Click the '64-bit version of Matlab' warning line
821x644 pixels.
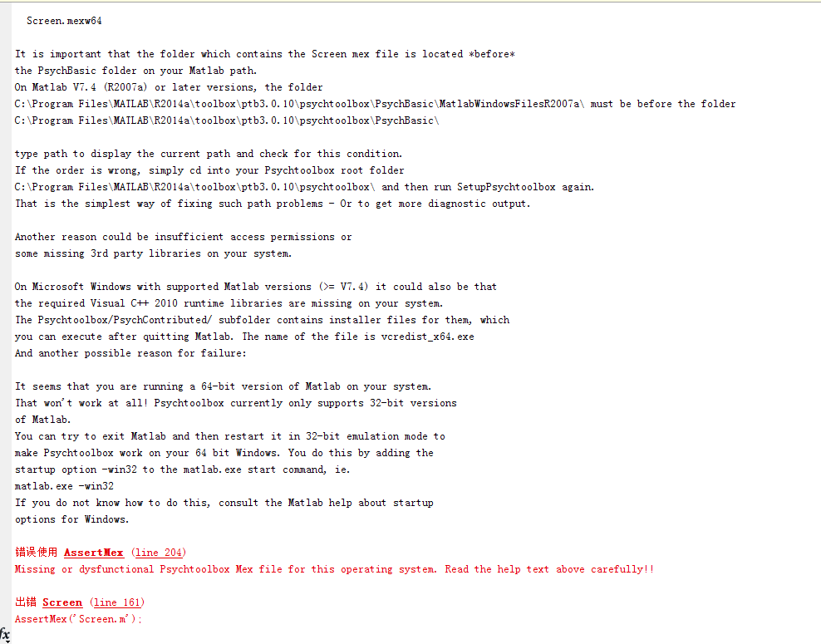[223, 386]
